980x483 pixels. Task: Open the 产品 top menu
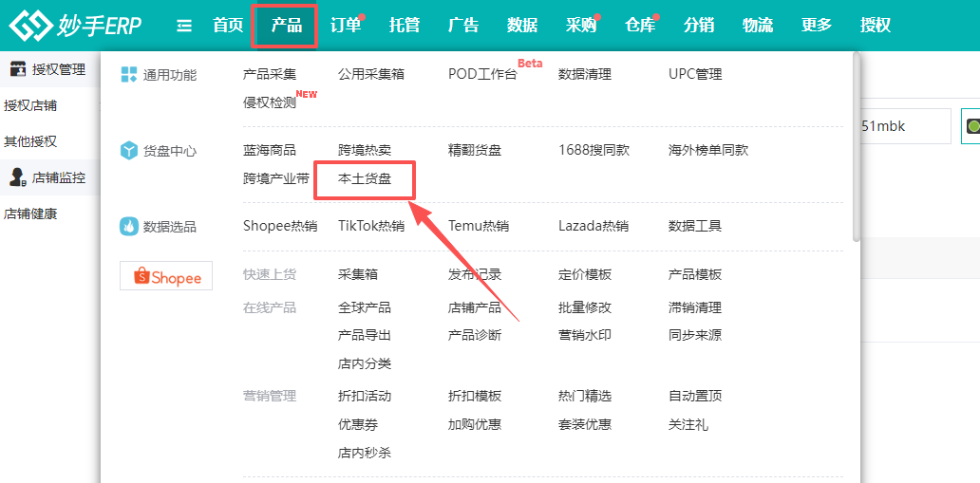coord(286,26)
